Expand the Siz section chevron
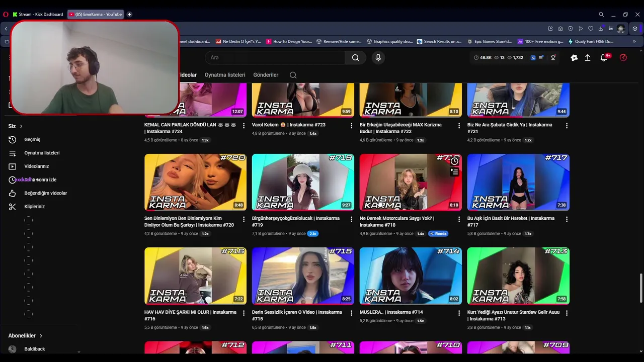The height and width of the screenshot is (362, 644). click(21, 126)
